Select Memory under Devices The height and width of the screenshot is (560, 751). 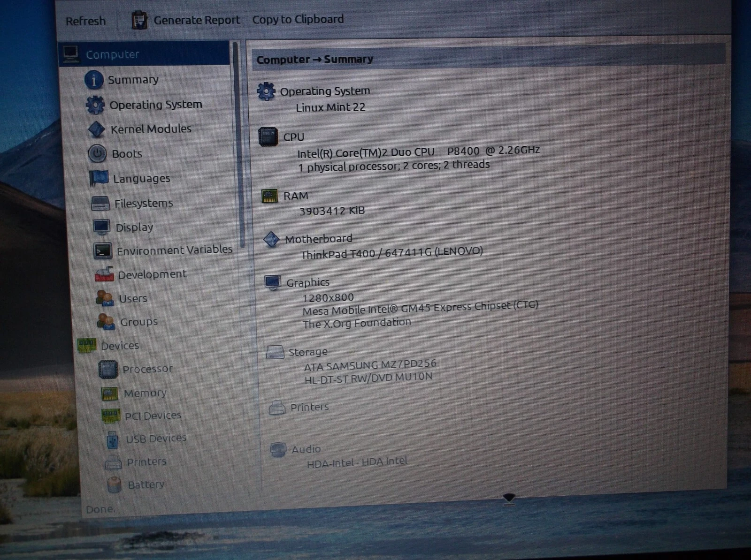(x=145, y=393)
